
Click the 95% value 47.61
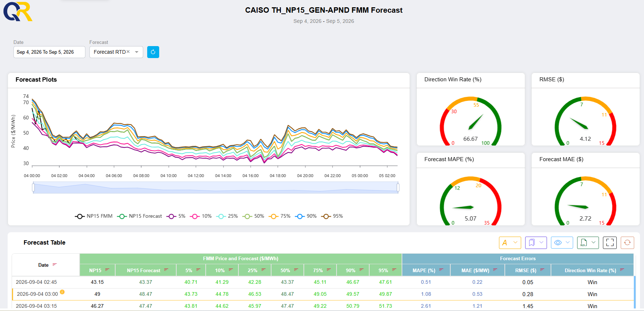click(x=385, y=282)
